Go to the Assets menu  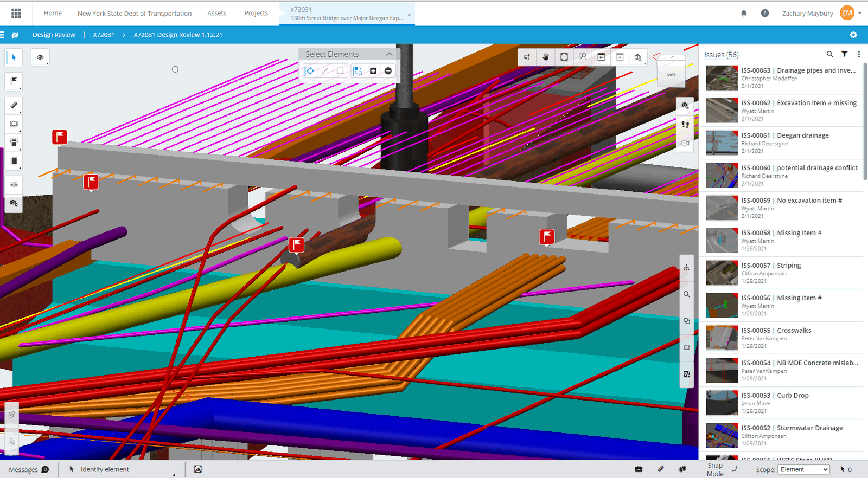[x=216, y=13]
